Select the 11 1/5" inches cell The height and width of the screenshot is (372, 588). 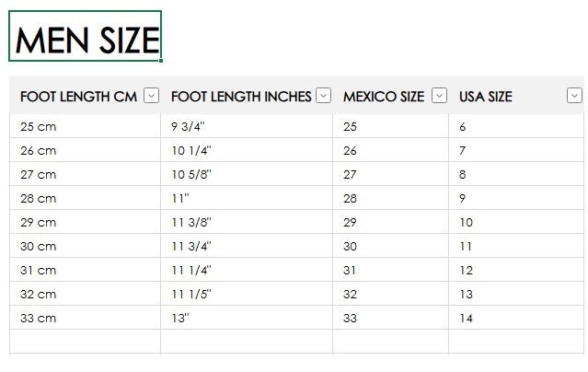246,294
